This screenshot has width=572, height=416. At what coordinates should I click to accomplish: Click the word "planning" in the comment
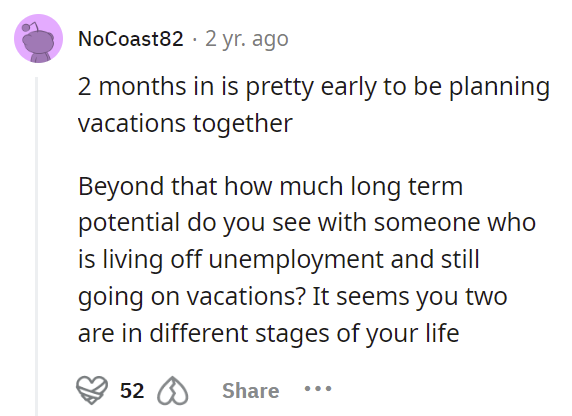point(499,88)
